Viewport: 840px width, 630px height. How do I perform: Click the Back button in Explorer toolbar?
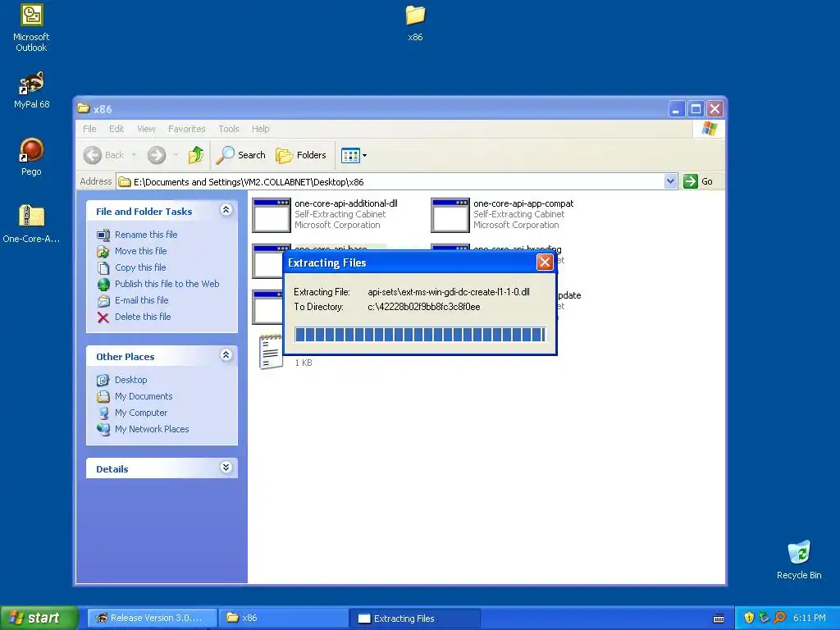click(x=104, y=155)
